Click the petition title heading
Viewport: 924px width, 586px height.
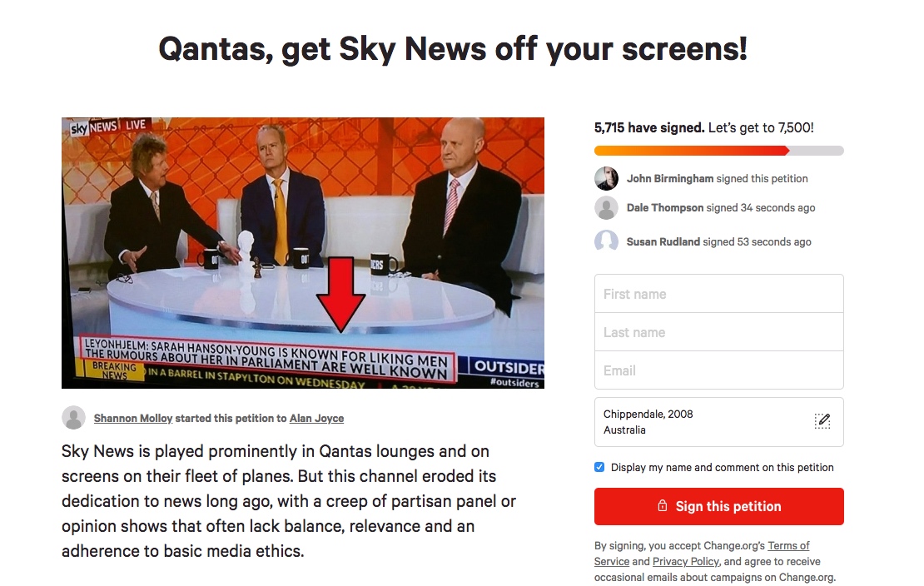pos(453,49)
